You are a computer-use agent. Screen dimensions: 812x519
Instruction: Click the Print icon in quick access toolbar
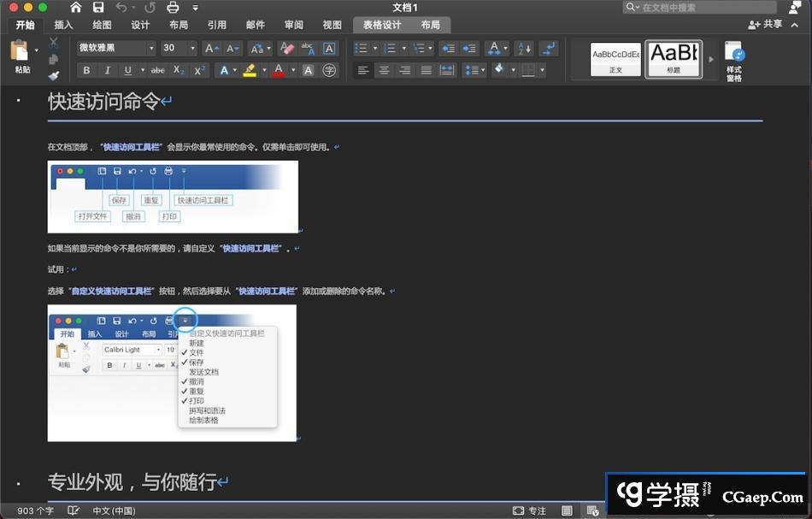173,8
